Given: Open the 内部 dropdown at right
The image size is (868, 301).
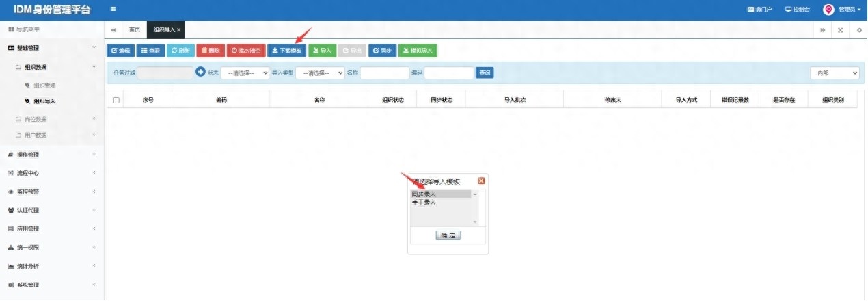Looking at the screenshot, I should pyautogui.click(x=835, y=73).
